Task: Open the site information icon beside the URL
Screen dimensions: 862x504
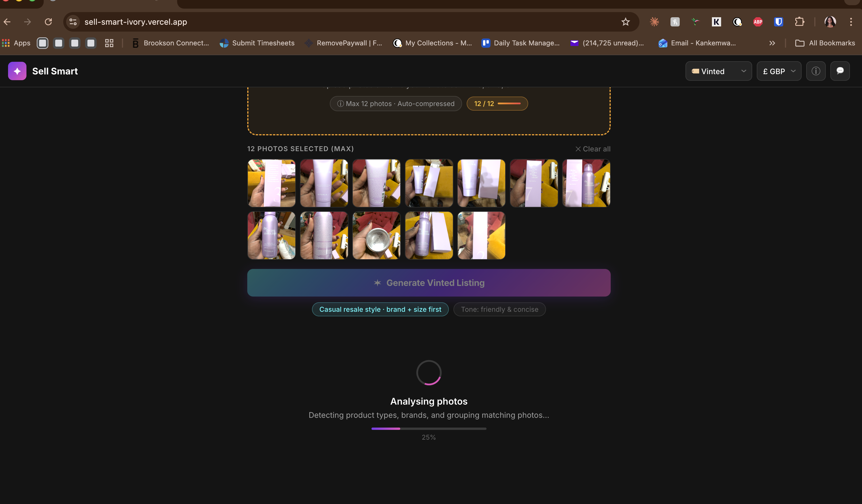Action: coord(73,22)
